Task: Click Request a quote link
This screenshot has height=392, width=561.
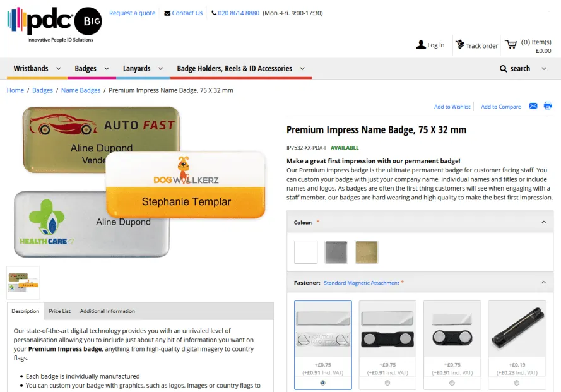Action: tap(133, 13)
